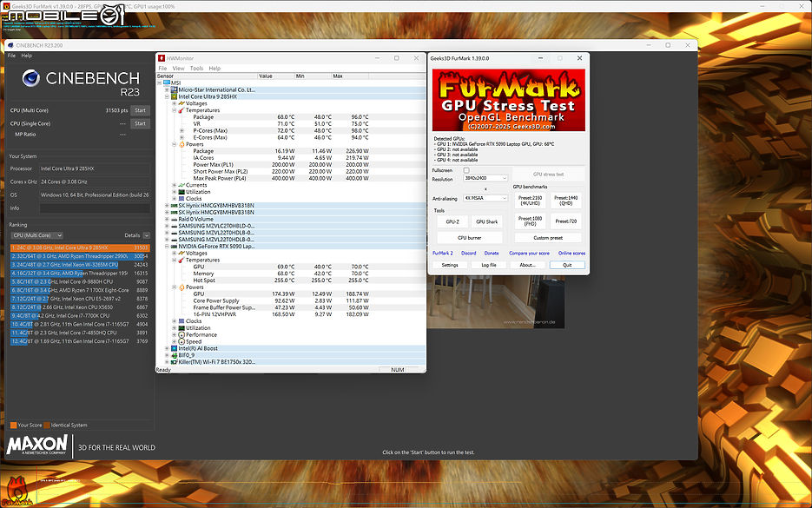
Task: Start the CPU (Single Core) test in Cinebench
Action: (x=141, y=124)
